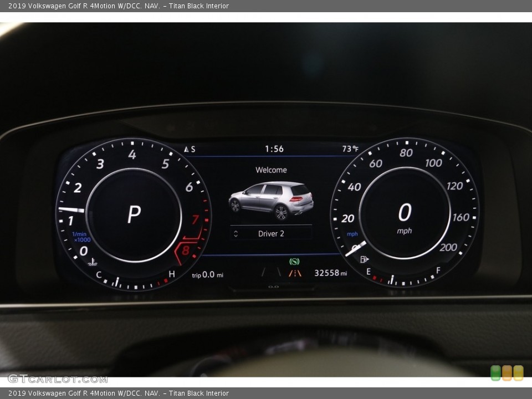
Task: Select the silver Golf car image
Action: point(271,201)
